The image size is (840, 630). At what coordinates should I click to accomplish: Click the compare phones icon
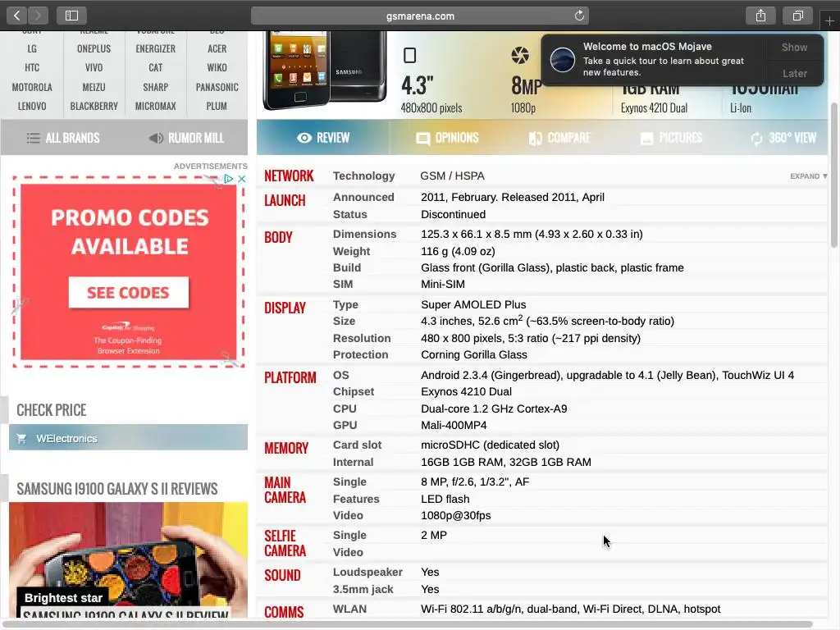pos(535,139)
